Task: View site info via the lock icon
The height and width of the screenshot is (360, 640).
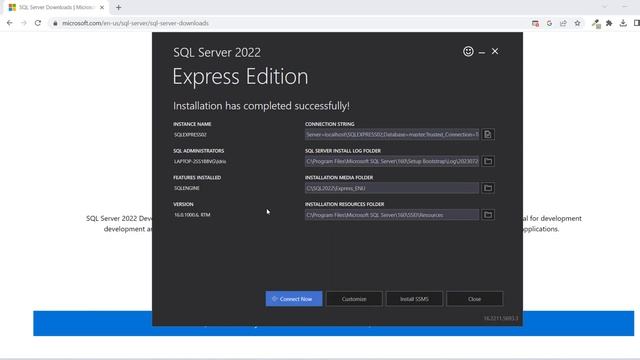Action: [x=55, y=23]
